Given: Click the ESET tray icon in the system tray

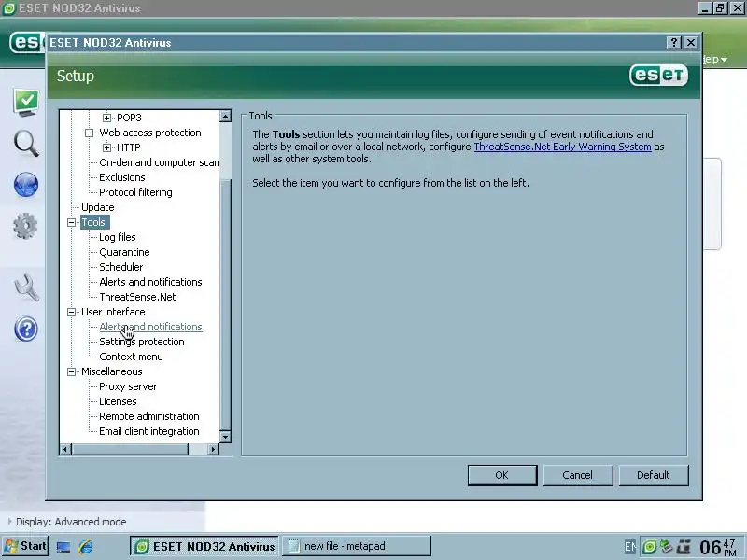Looking at the screenshot, I should pyautogui.click(x=649, y=547).
